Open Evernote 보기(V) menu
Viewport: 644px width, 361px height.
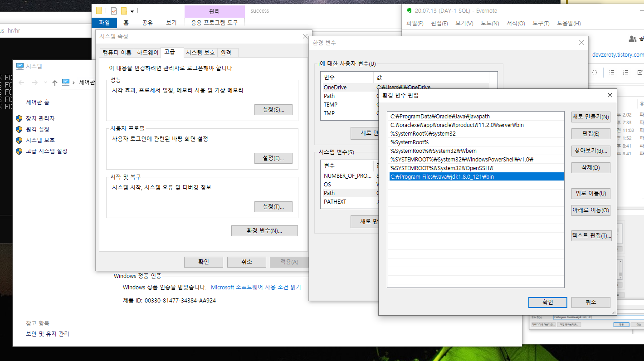click(464, 24)
